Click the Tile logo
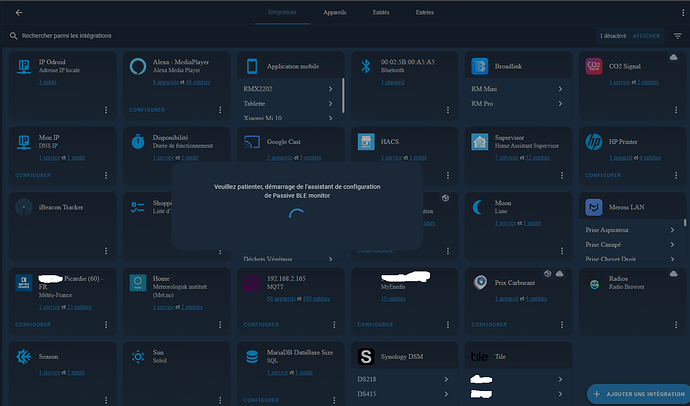Screen dimensions: 690x406 coord(479,357)
